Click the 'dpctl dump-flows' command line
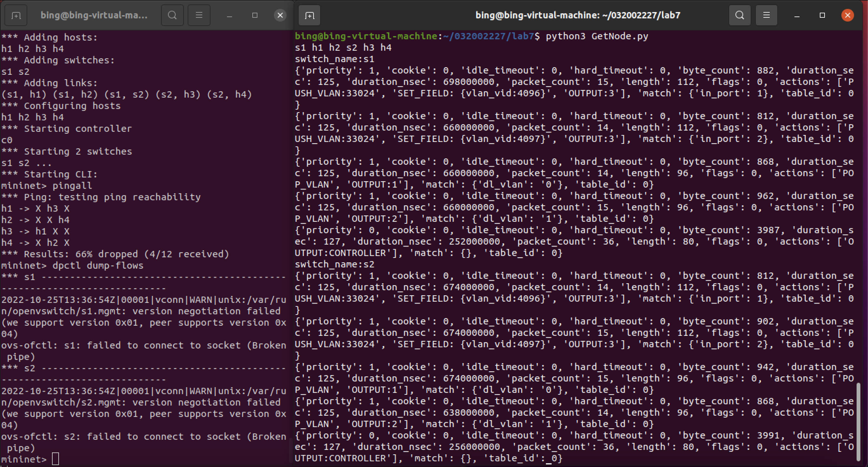This screenshot has width=868, height=467. pos(98,265)
